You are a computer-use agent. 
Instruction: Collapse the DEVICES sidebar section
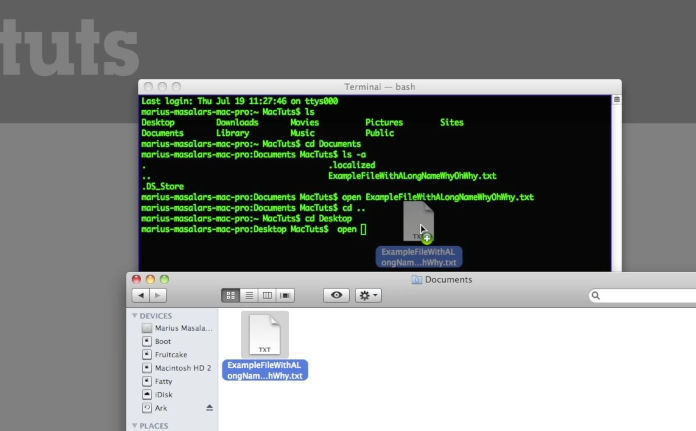[x=135, y=315]
